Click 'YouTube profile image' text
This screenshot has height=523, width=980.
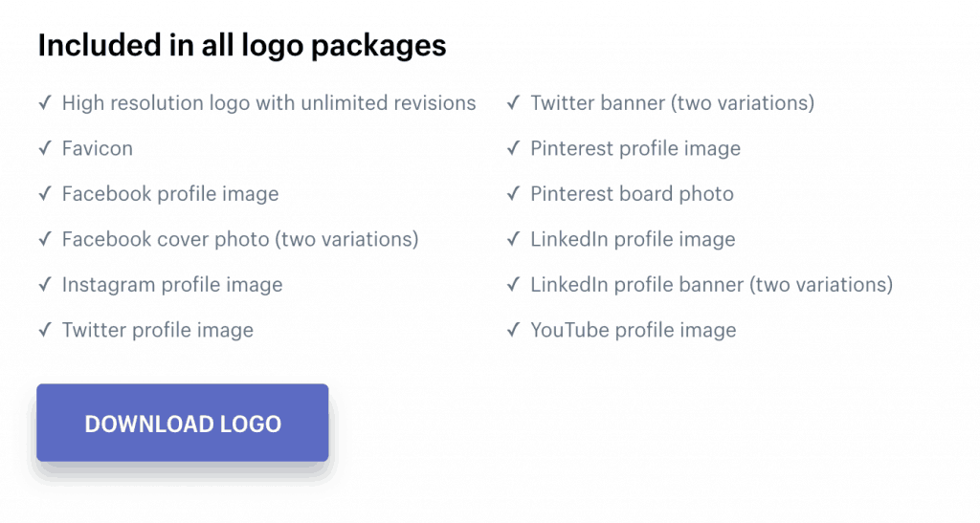634,330
